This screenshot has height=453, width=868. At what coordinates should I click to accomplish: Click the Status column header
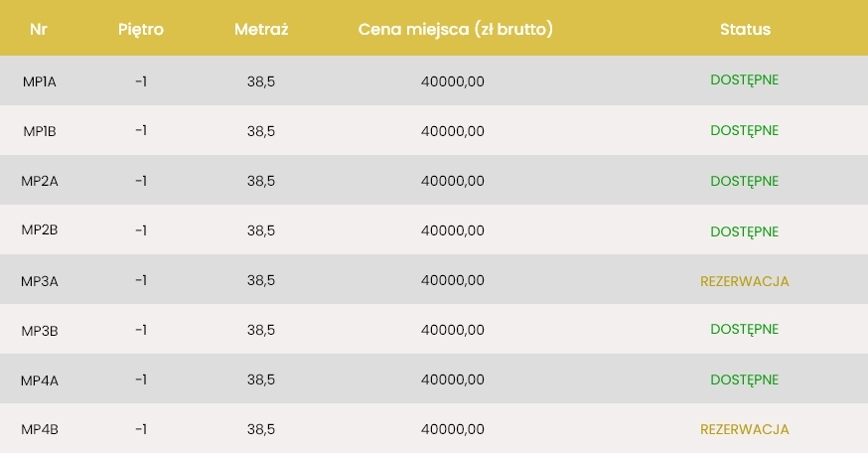coord(745,29)
